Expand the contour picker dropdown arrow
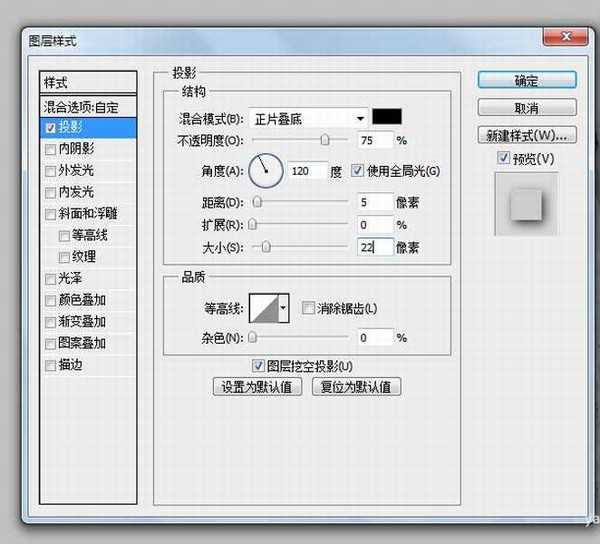This screenshot has width=600, height=544. click(x=284, y=308)
